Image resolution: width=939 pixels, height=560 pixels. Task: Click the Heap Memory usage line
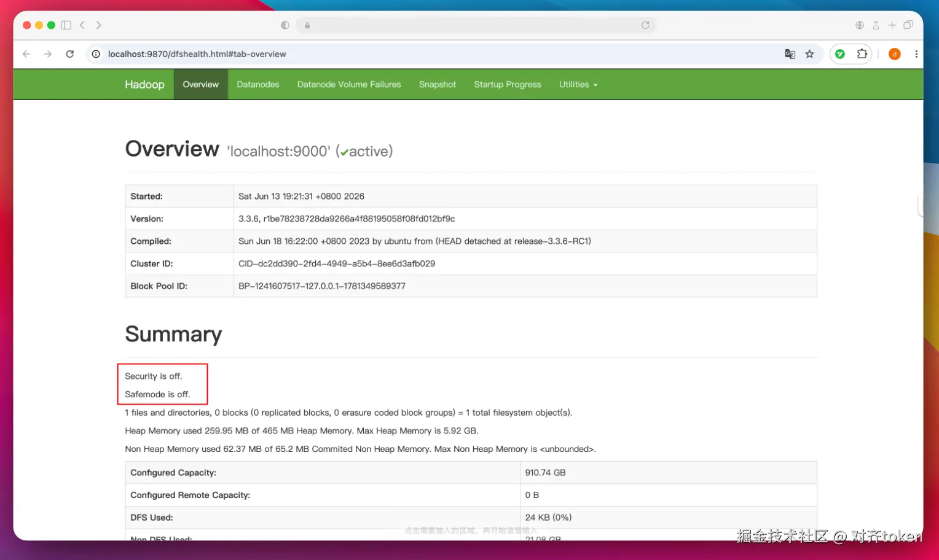point(302,431)
